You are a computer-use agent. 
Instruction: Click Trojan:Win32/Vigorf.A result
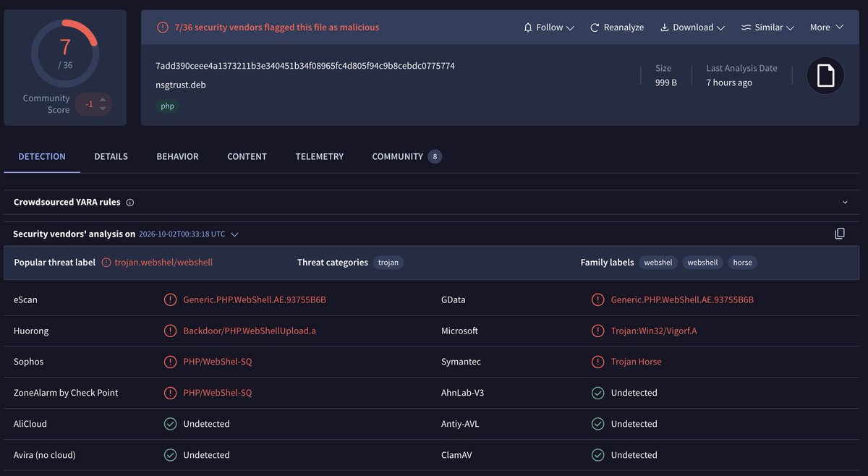click(x=654, y=331)
